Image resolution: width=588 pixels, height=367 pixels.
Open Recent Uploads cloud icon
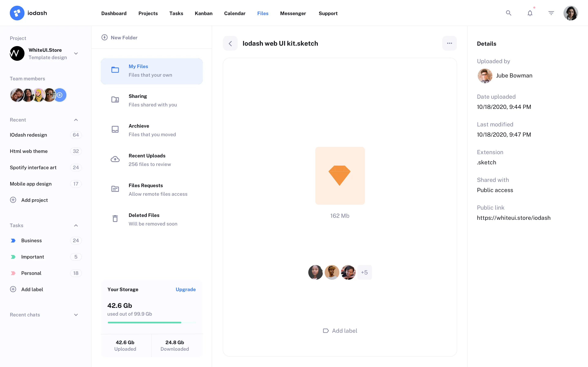[115, 159]
